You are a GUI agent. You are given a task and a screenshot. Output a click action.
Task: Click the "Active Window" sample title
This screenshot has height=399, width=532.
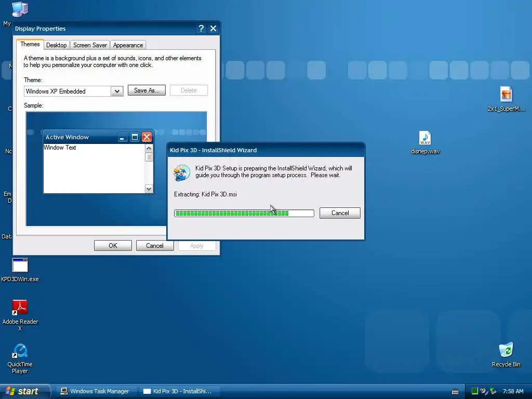point(67,137)
